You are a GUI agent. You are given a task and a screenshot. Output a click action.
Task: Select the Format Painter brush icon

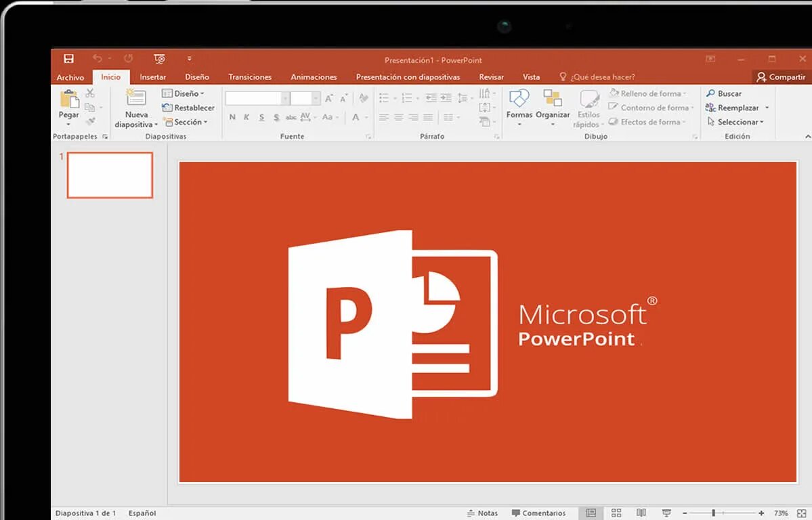(x=90, y=121)
